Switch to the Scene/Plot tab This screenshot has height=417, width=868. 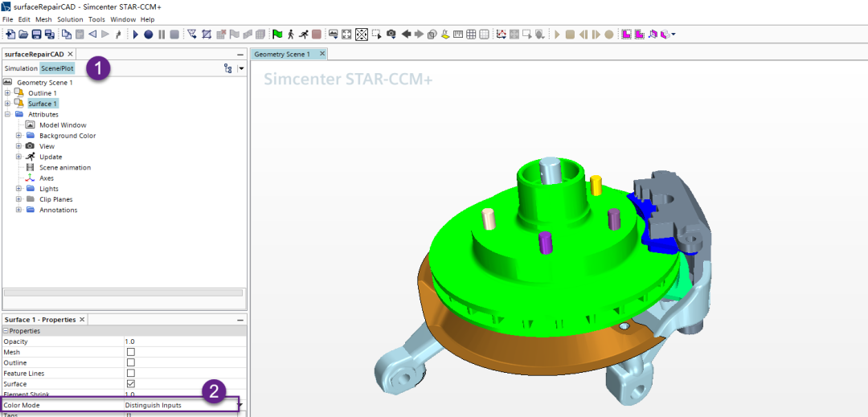tap(57, 68)
